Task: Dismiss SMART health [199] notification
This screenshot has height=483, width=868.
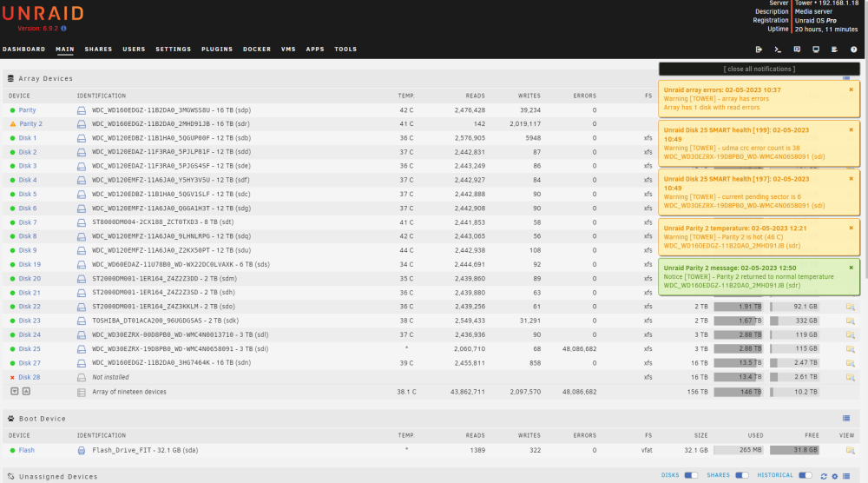Action: click(x=852, y=130)
